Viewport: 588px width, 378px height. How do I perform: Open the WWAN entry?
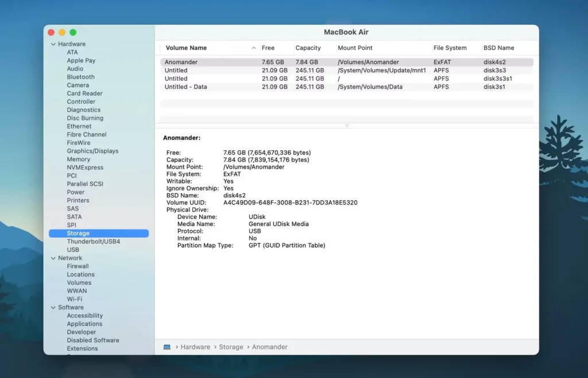(77, 291)
